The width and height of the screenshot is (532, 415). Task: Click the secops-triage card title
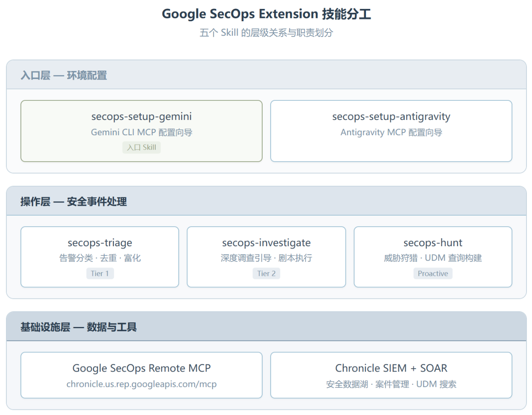[x=100, y=243]
